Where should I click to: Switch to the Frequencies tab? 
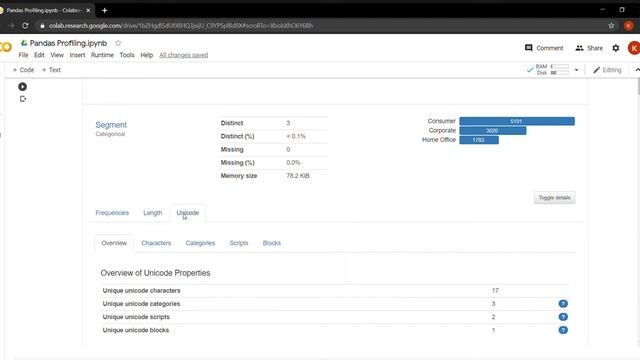[x=112, y=213]
